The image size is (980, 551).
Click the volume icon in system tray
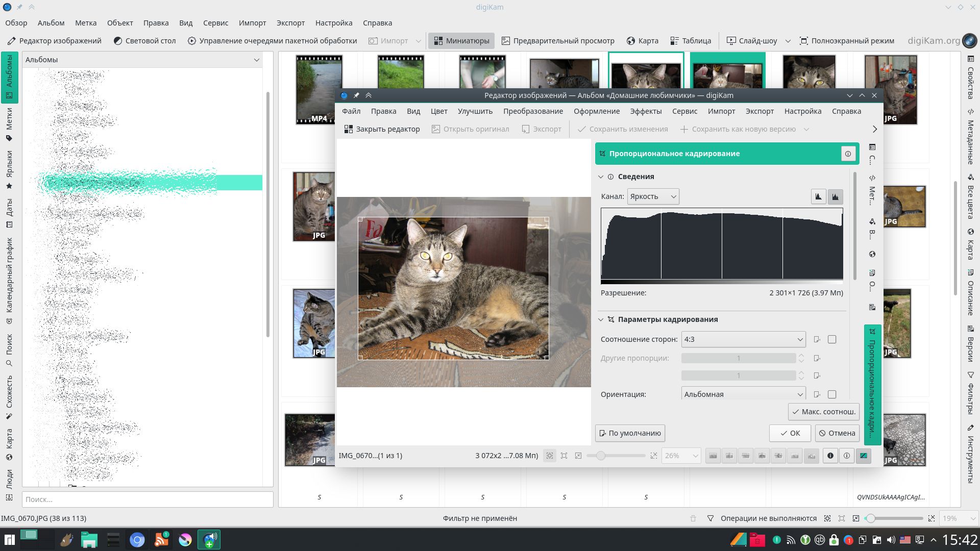[x=891, y=540]
